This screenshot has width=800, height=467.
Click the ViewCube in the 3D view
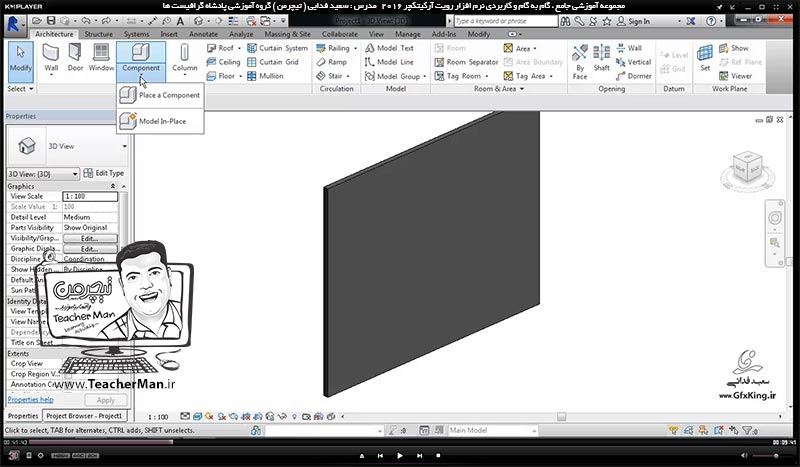747,168
